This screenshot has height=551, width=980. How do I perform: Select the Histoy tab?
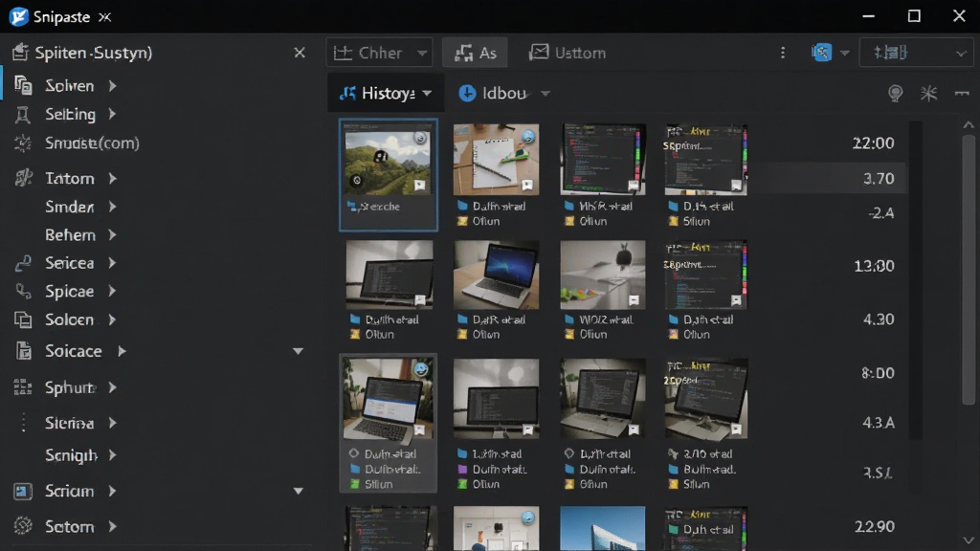coord(386,93)
